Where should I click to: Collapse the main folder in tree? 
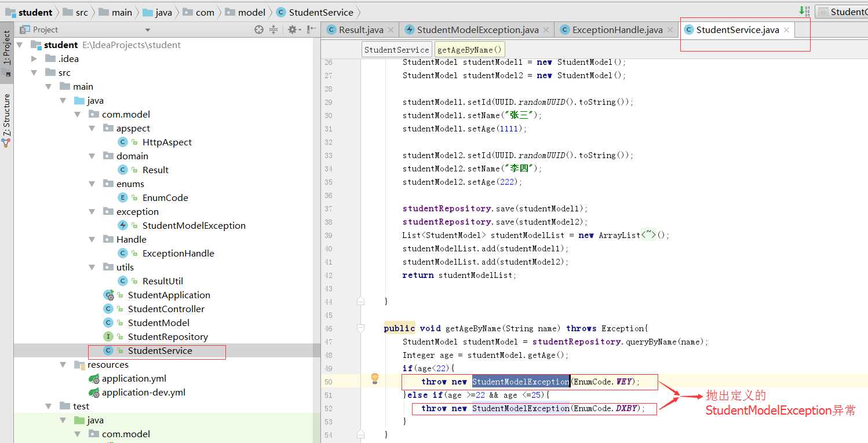click(x=49, y=86)
